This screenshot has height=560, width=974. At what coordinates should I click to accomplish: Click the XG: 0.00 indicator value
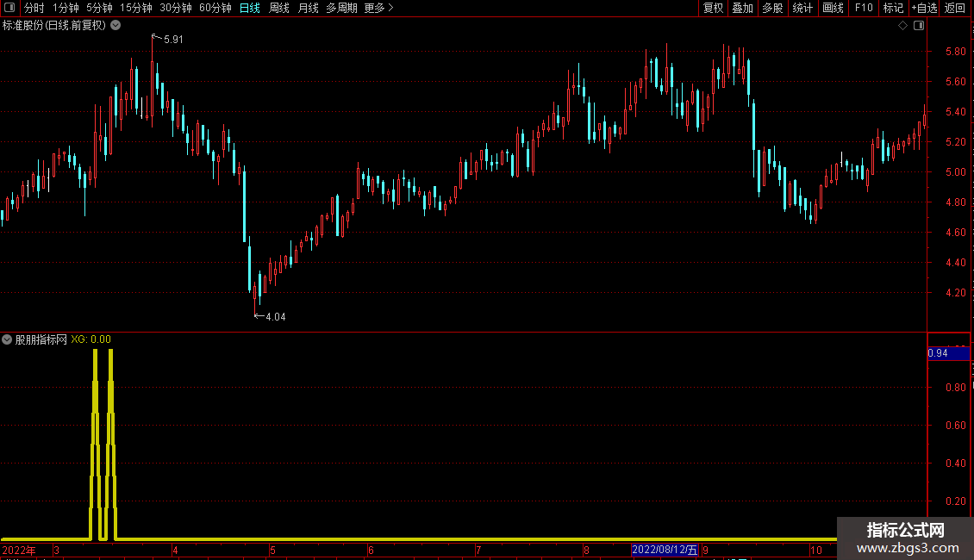tap(91, 339)
